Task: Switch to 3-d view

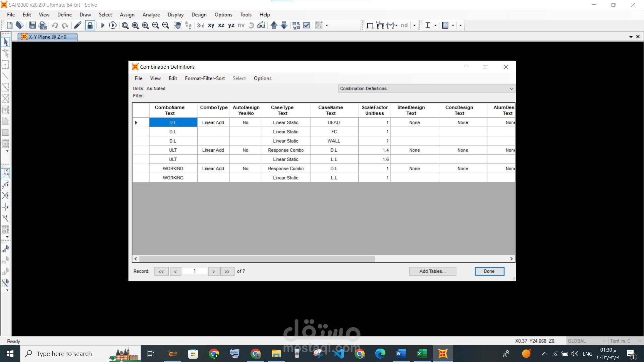Action: tap(201, 25)
